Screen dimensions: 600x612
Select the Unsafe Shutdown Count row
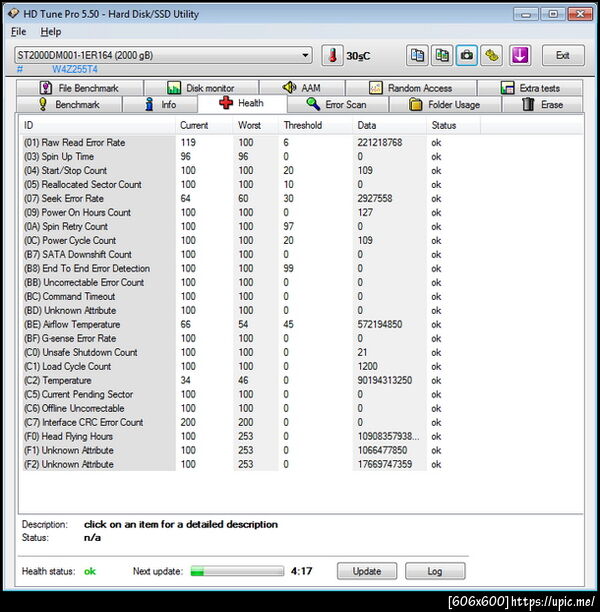(x=252, y=352)
